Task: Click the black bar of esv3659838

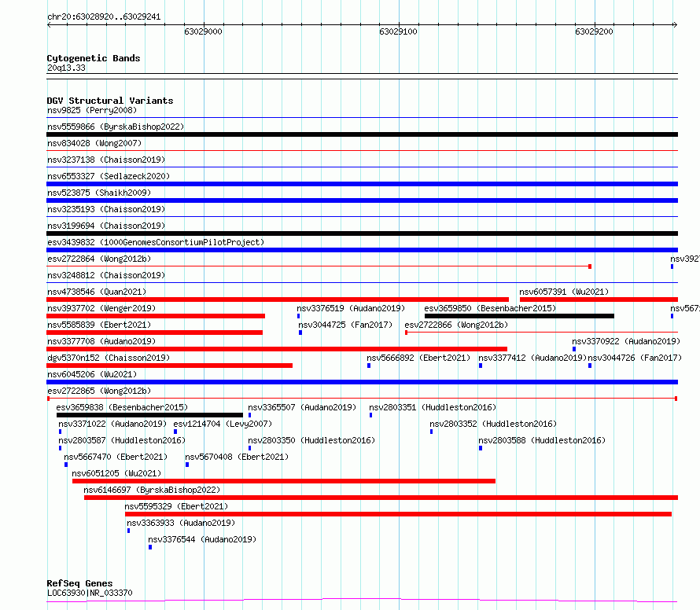Action: pos(149,415)
